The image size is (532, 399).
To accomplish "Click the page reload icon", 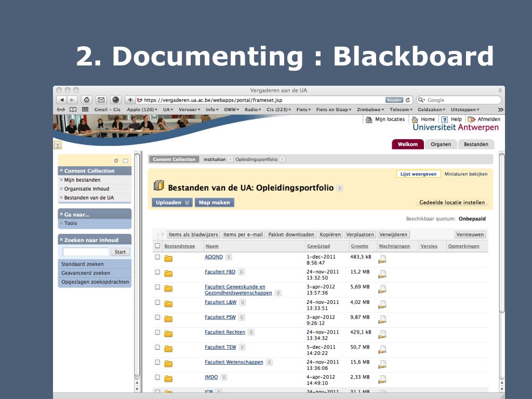I will click(x=408, y=100).
